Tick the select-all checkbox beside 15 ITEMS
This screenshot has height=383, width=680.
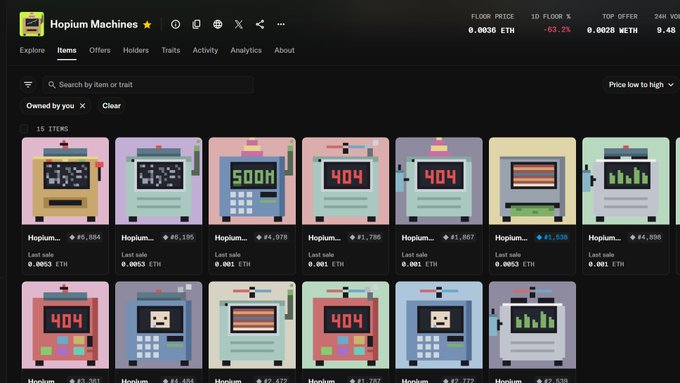click(x=24, y=129)
